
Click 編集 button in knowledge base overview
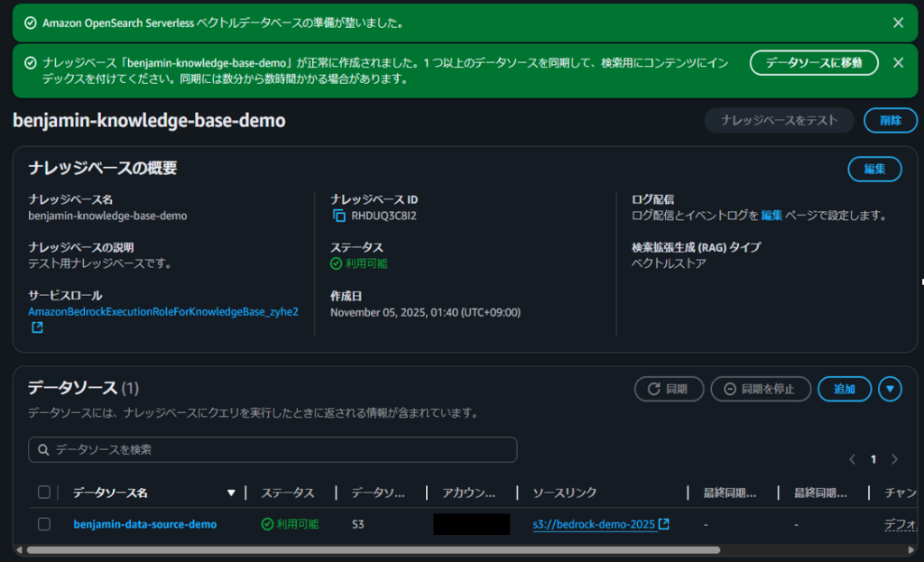(x=874, y=169)
